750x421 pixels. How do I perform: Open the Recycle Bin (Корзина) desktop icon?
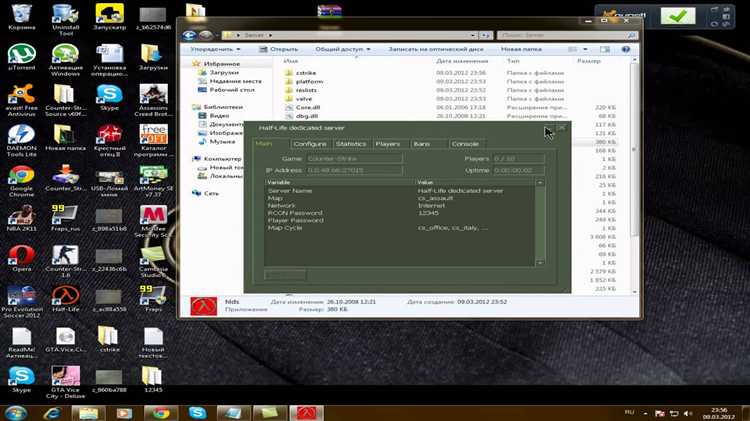[x=22, y=16]
